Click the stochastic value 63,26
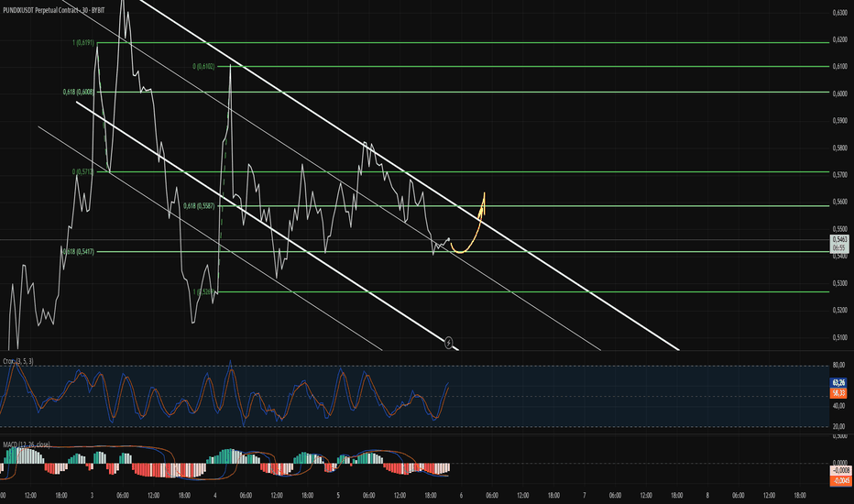This screenshot has width=854, height=504. (838, 383)
